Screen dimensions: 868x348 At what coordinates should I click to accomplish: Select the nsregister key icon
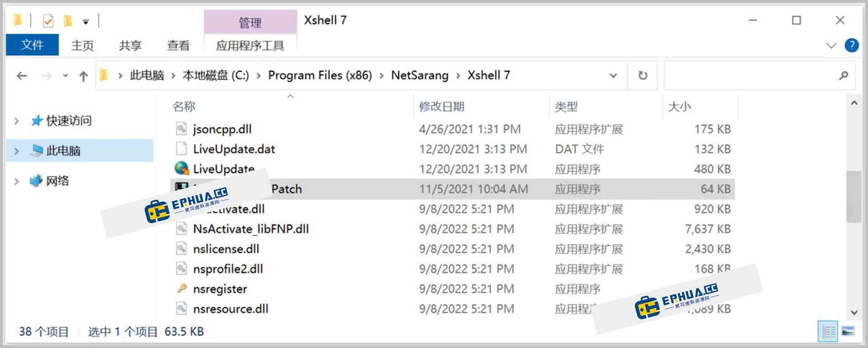pos(181,288)
